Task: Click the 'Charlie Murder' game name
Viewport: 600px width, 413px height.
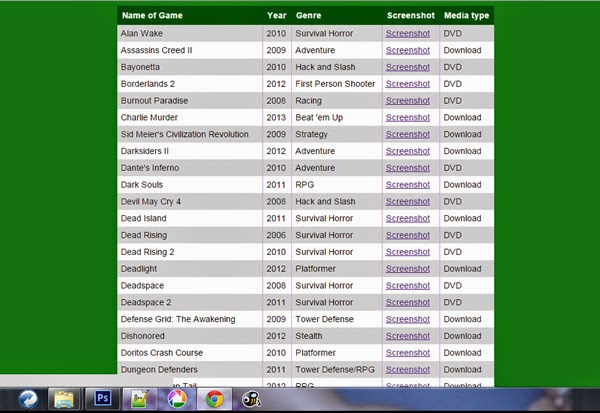Action: (x=149, y=118)
